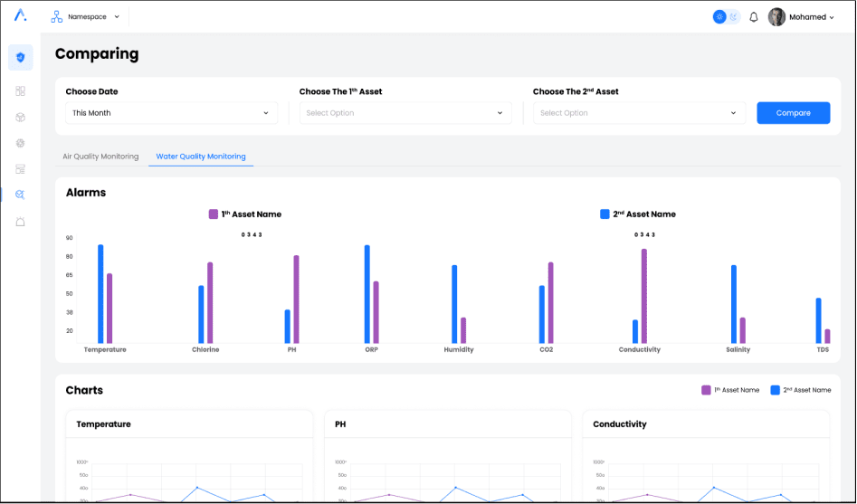The height and width of the screenshot is (504, 857).
Task: Open the 2nd Asset select dropdown
Action: (639, 113)
